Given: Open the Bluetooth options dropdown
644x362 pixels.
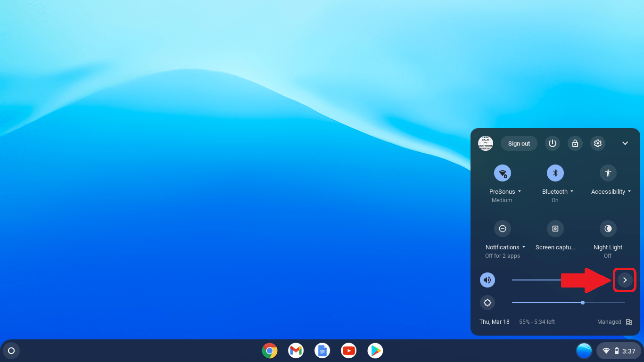Looking at the screenshot, I should (x=571, y=191).
